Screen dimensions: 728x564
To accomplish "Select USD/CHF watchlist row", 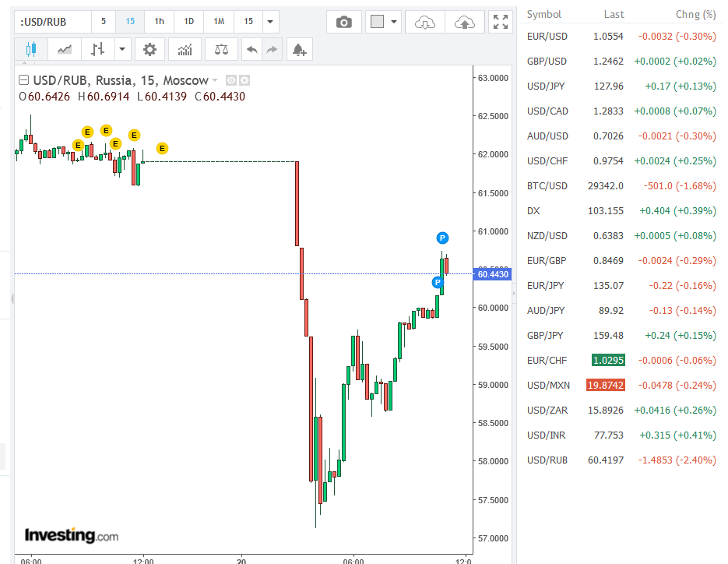I will (x=621, y=160).
